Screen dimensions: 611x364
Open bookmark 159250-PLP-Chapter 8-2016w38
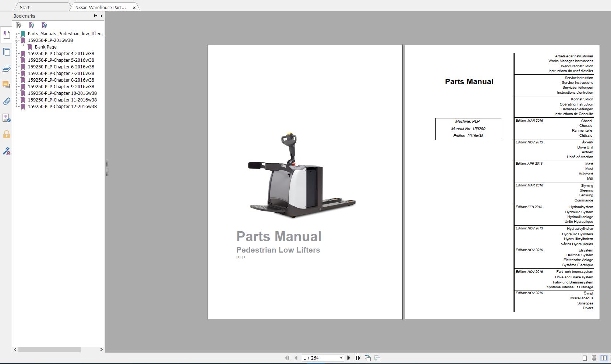tap(61, 80)
